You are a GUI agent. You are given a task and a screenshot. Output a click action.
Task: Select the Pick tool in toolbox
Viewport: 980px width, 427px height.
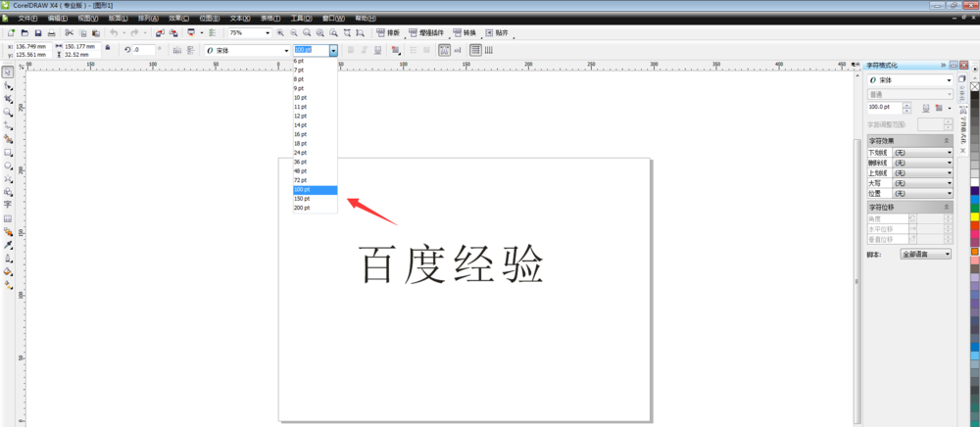pos(8,72)
